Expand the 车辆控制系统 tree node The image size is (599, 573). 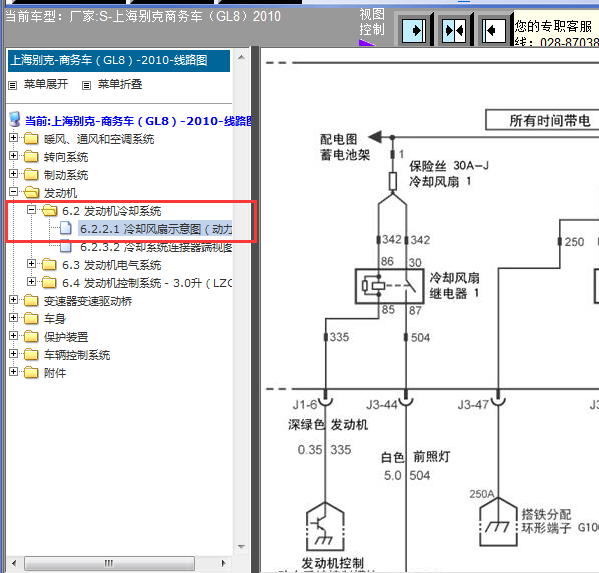[13, 353]
